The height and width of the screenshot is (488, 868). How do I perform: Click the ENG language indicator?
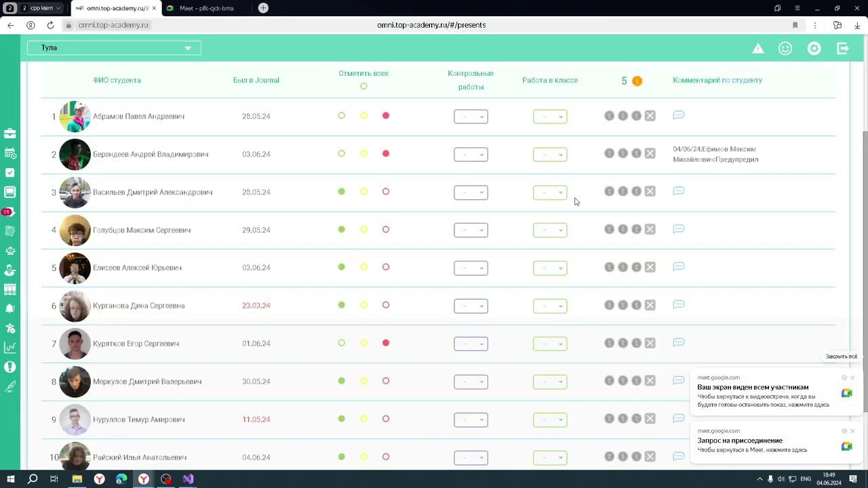click(x=806, y=479)
